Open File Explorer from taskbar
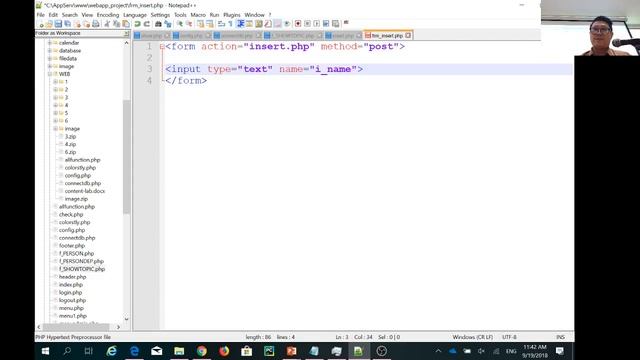Viewport: 640px width, 360px height. coord(179,351)
